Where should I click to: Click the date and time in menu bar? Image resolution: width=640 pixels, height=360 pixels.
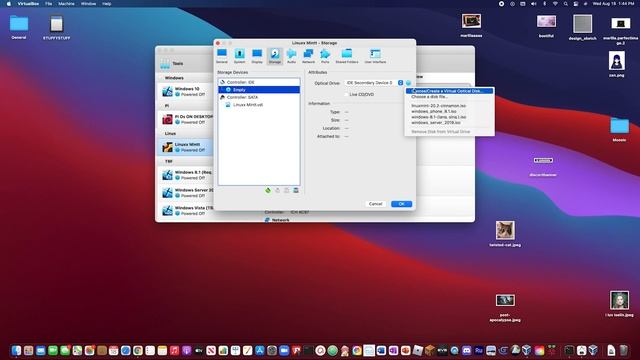pos(613,4)
